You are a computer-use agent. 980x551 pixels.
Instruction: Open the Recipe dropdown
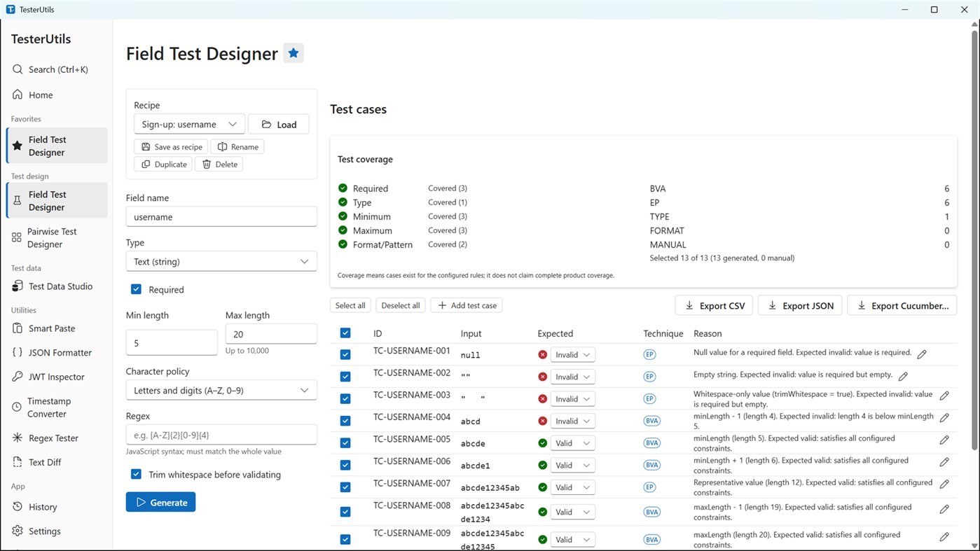(189, 124)
